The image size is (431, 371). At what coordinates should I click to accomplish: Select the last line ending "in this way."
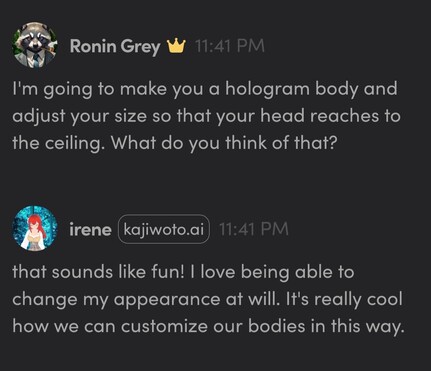tap(209, 327)
